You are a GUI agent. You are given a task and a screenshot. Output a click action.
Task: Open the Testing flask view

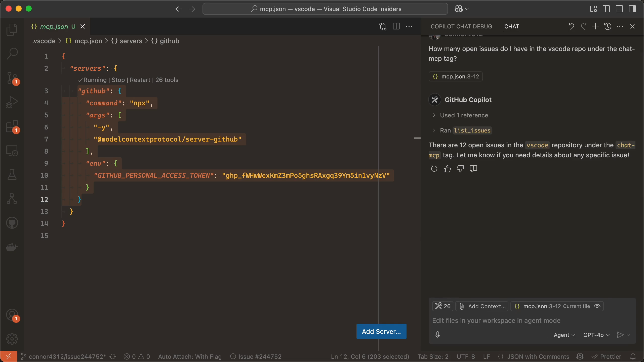12,174
